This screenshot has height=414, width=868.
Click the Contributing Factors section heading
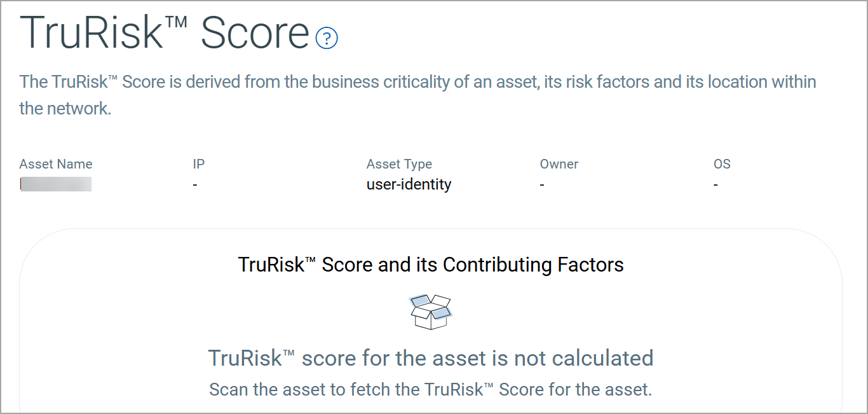point(431,265)
